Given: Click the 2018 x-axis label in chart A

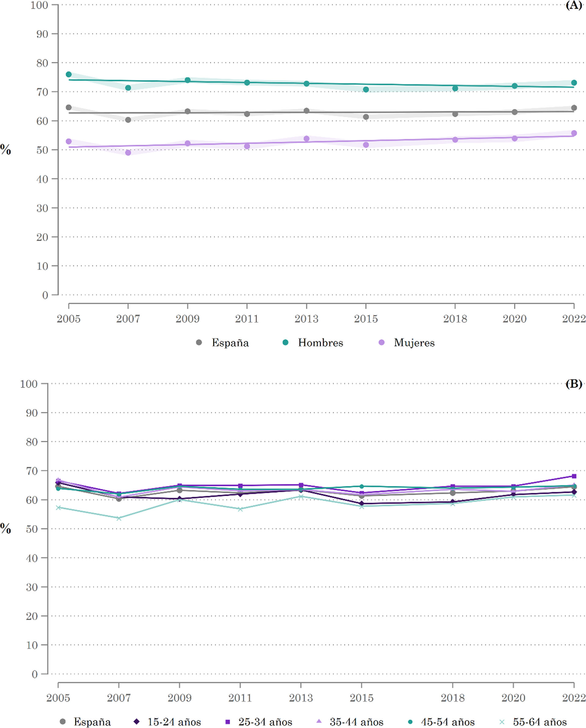Looking at the screenshot, I should pyautogui.click(x=455, y=319).
